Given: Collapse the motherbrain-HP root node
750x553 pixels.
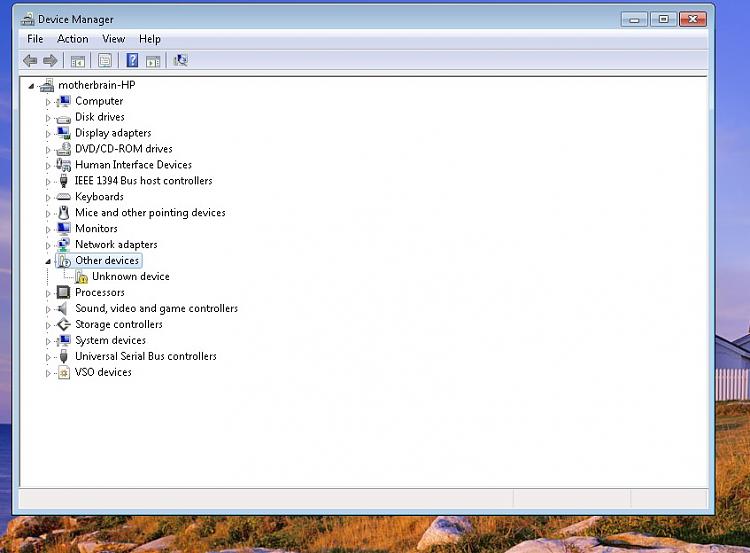Looking at the screenshot, I should click(x=31, y=86).
